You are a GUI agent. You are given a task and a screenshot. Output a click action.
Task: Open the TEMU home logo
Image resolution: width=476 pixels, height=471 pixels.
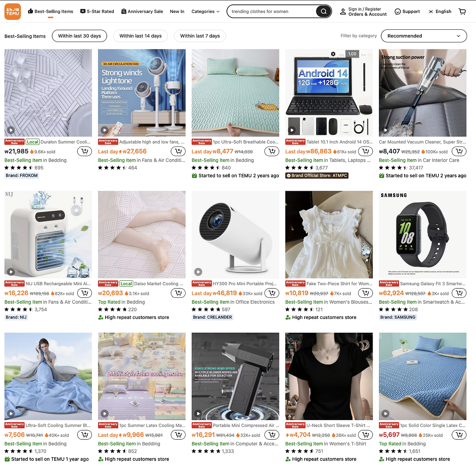click(x=13, y=12)
